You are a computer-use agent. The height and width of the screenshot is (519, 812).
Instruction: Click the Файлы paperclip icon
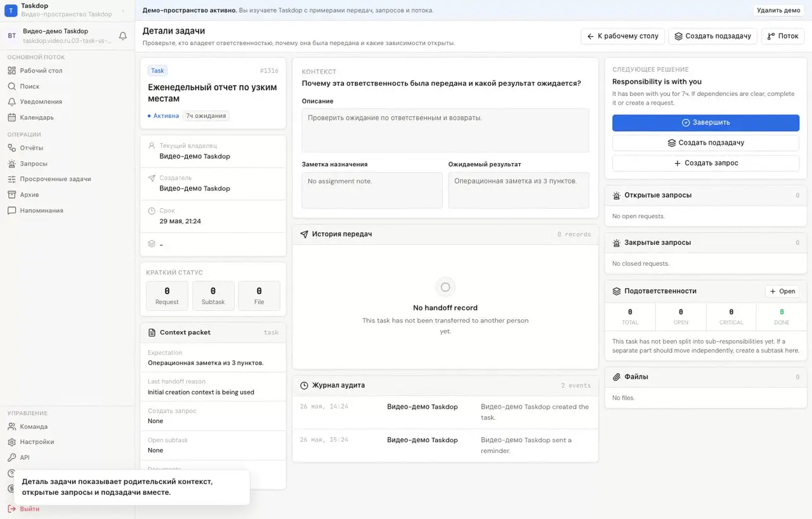tap(617, 377)
